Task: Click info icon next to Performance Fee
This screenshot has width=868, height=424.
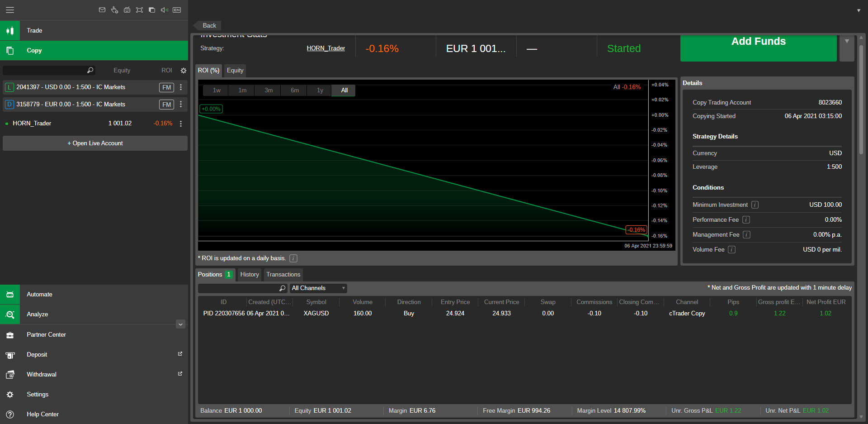Action: [x=746, y=220]
